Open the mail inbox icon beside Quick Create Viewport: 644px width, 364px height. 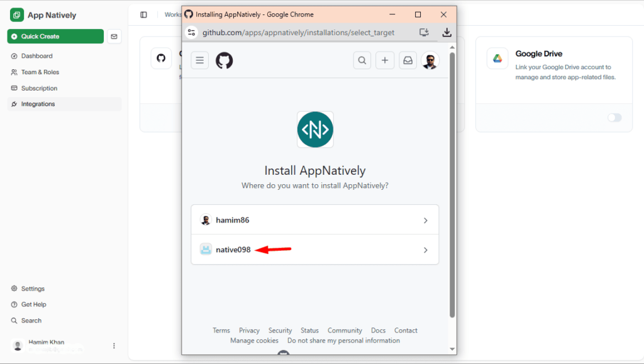coord(114,36)
